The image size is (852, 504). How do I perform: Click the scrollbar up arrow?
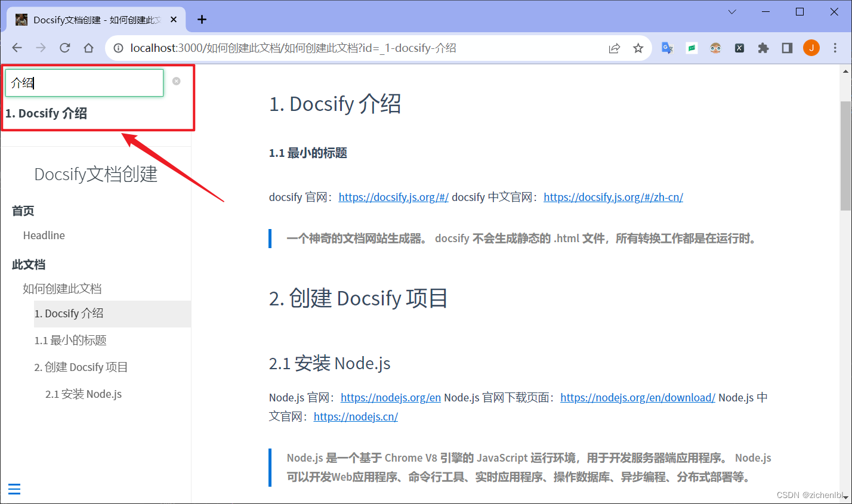(x=845, y=71)
